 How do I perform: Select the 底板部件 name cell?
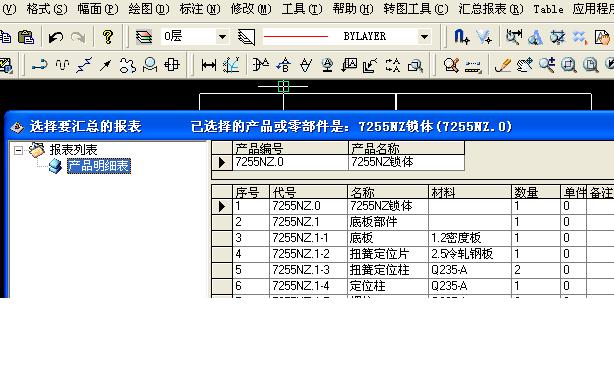pyautogui.click(x=388, y=222)
